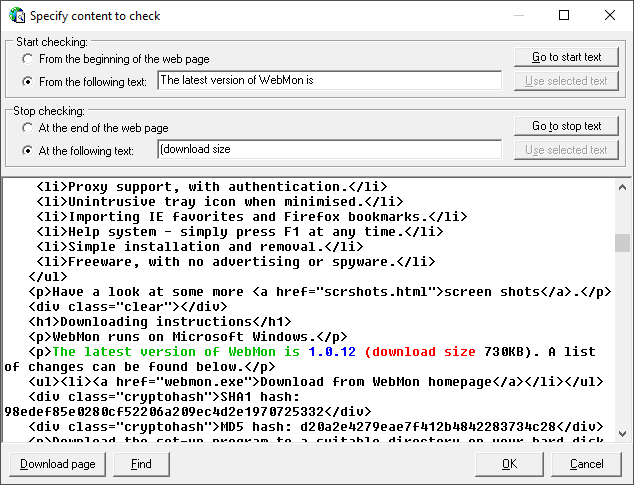Image resolution: width=634 pixels, height=485 pixels.
Task: Click the vertical scrollbar thumb
Action: 622,243
